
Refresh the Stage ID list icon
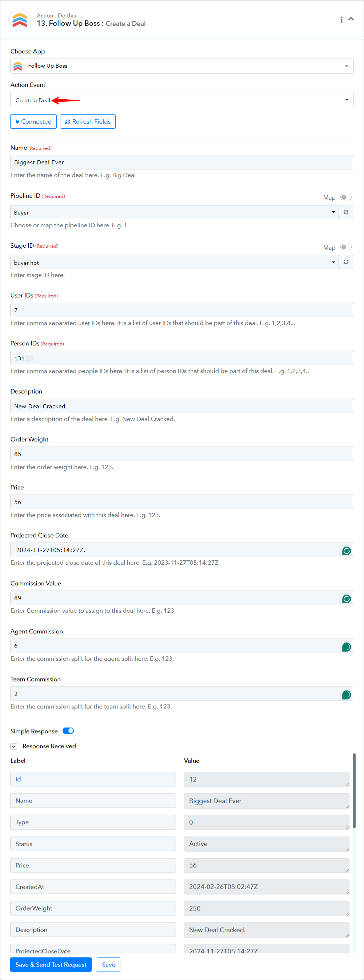[346, 262]
